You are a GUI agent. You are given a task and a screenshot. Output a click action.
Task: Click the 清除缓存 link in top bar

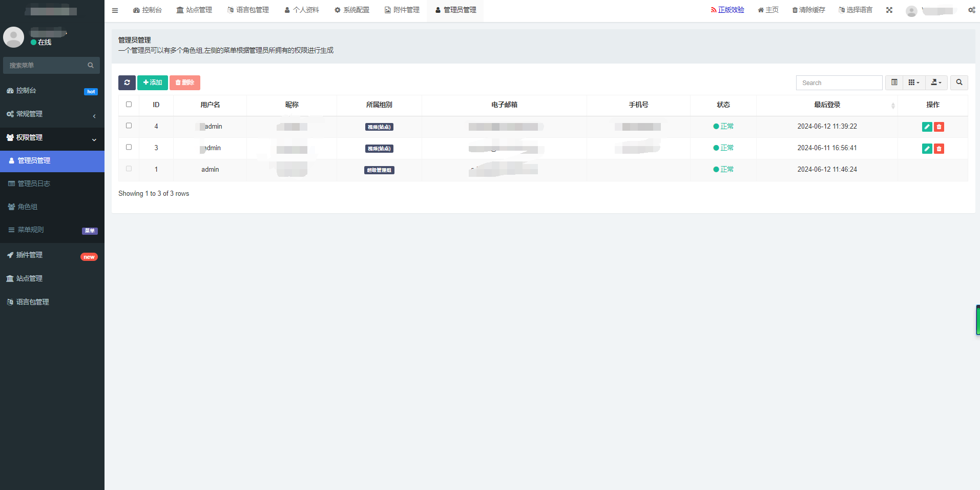click(808, 10)
